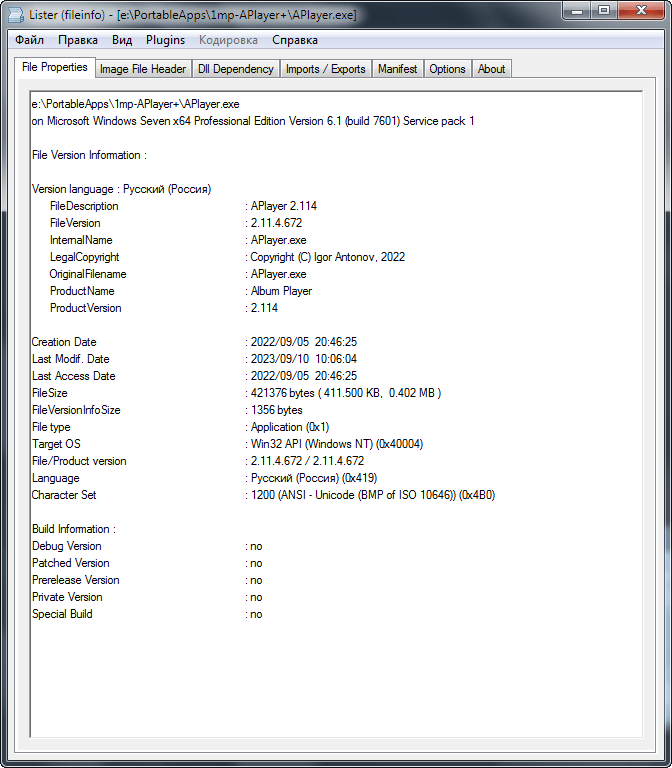Screen dimensions: 672x768
Task: Open the Правка menu
Action: tap(77, 40)
